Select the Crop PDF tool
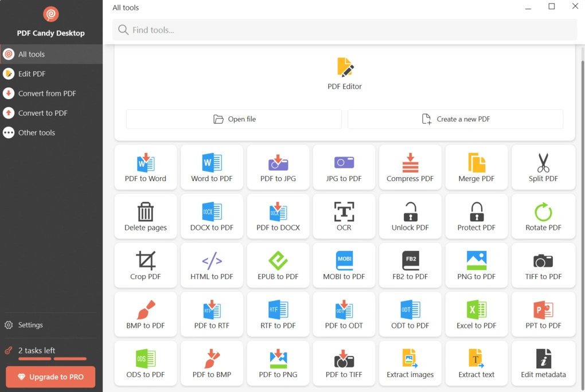The image size is (585, 392). point(145,265)
